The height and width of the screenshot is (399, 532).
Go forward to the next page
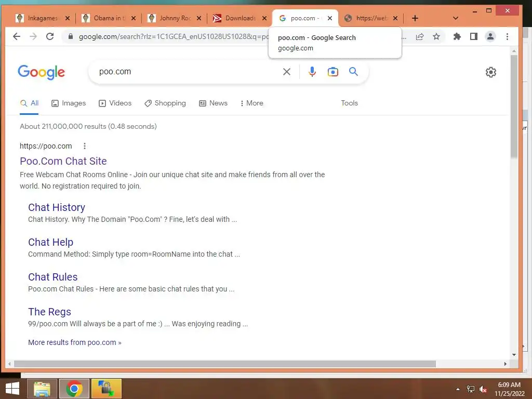(33, 36)
